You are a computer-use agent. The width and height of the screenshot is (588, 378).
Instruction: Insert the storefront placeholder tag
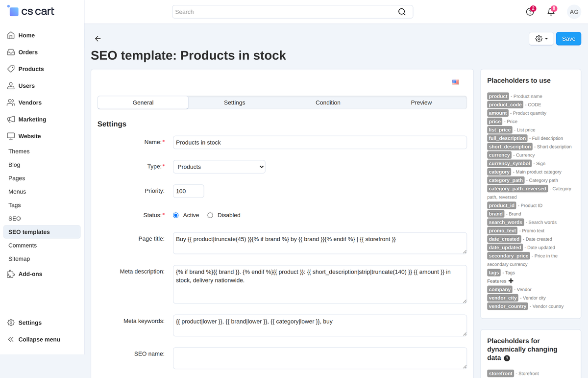501,374
